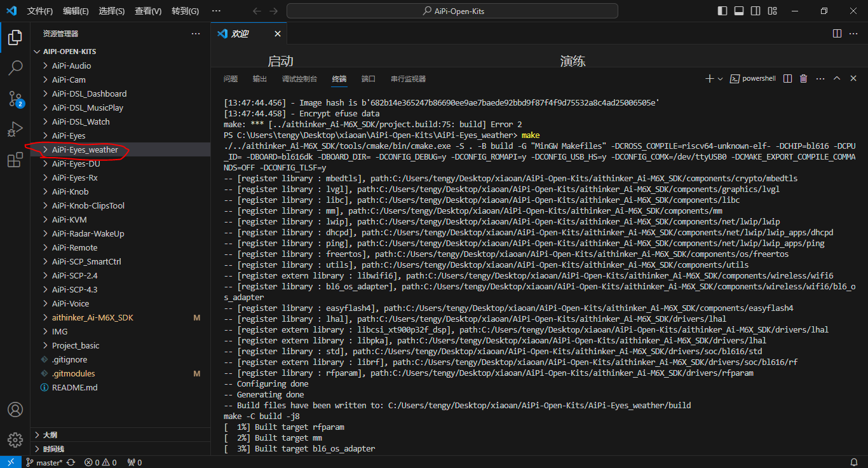Open the Search view in activity bar

[x=15, y=67]
